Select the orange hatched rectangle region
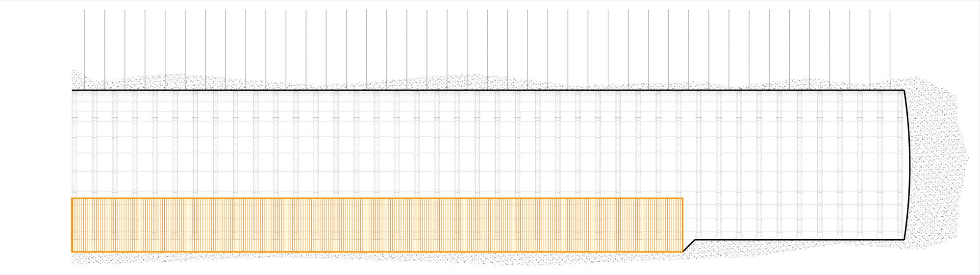 tap(377, 225)
